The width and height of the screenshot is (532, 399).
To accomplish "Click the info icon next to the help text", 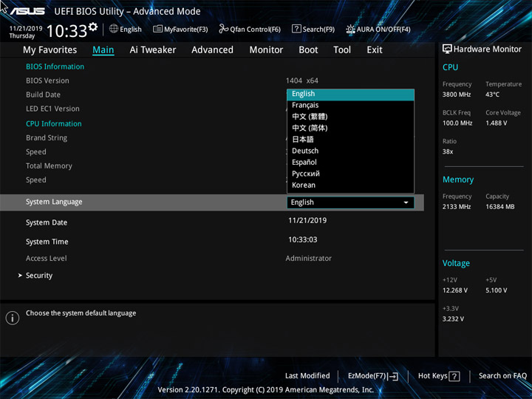I will pos(13,318).
